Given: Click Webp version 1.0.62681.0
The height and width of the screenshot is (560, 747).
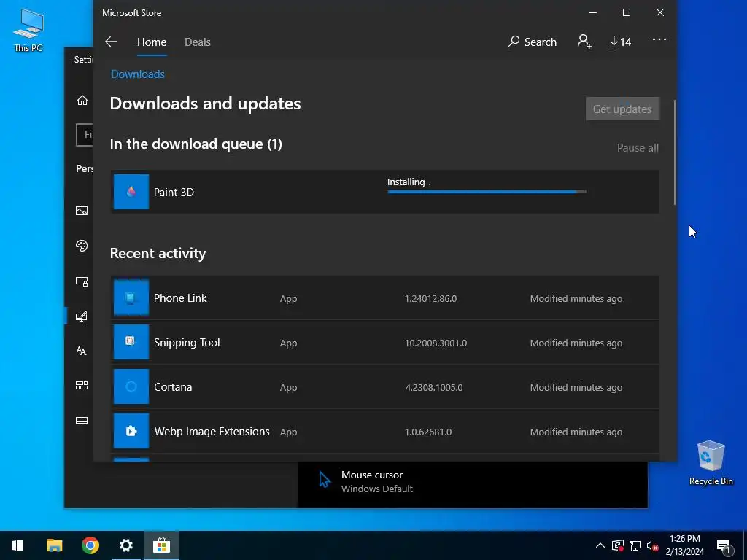Looking at the screenshot, I should 428,432.
